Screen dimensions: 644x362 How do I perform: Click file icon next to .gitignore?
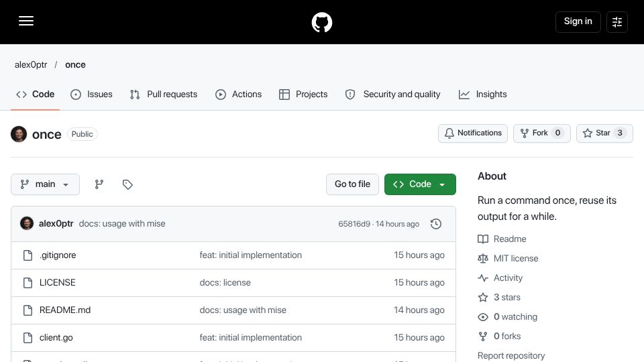(x=28, y=255)
